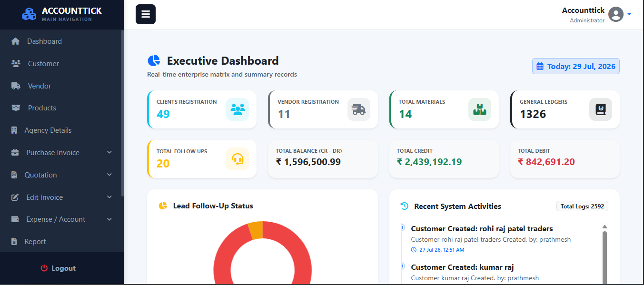The width and height of the screenshot is (644, 285).
Task: Click the 'Recent System Activities' panel title
Action: tap(457, 206)
